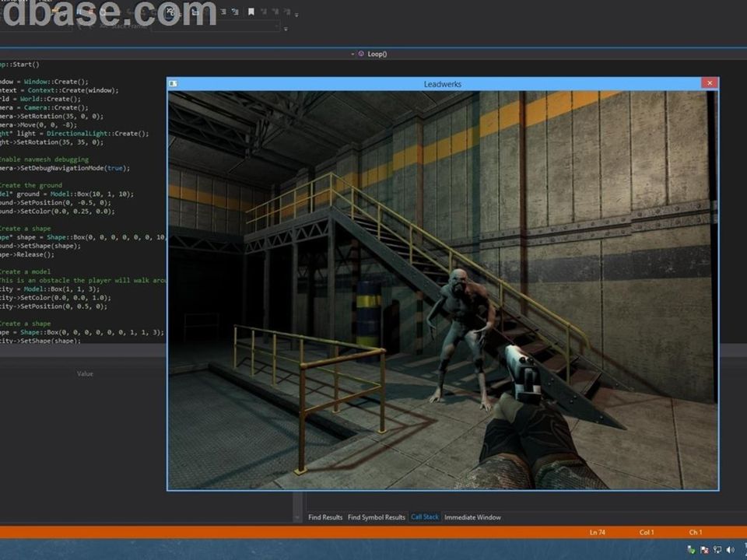This screenshot has width=747, height=560.
Task: Switch to the Find Results tab
Action: tap(325, 517)
